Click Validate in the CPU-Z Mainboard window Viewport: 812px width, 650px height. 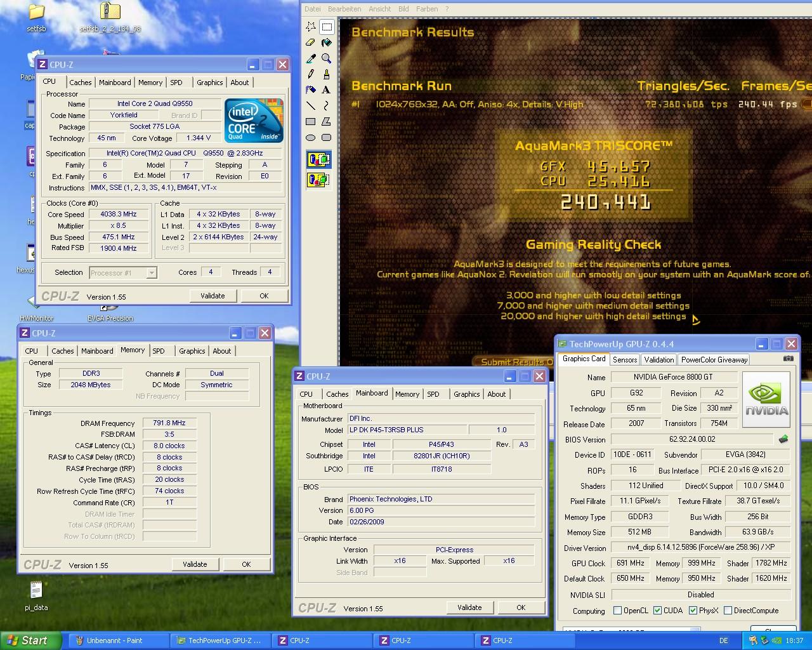[x=469, y=607]
